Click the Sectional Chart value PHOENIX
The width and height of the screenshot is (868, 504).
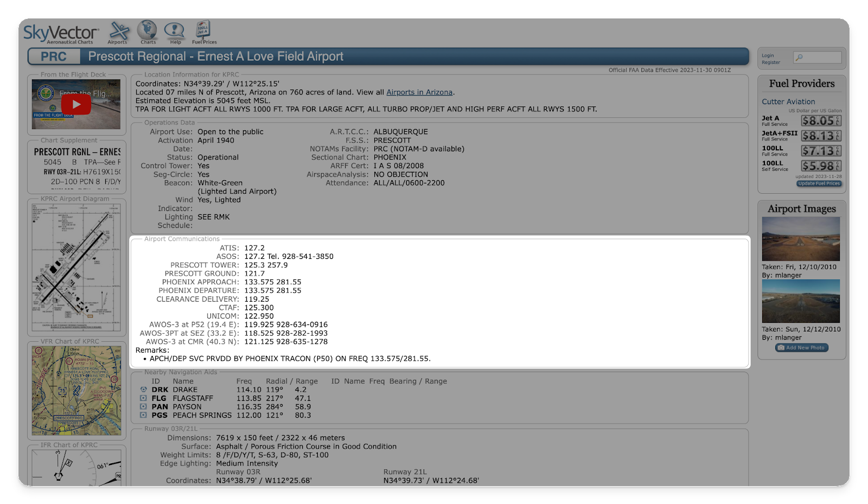[x=390, y=157]
